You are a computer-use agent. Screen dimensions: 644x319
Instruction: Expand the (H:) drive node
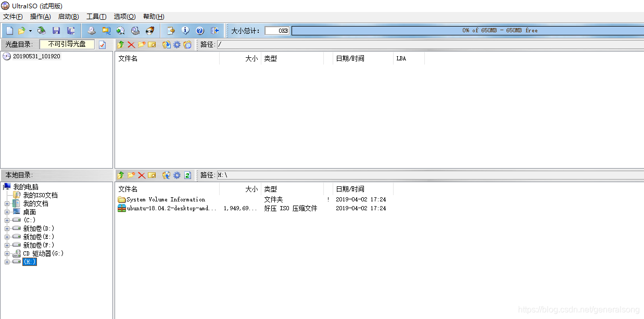[x=7, y=262]
